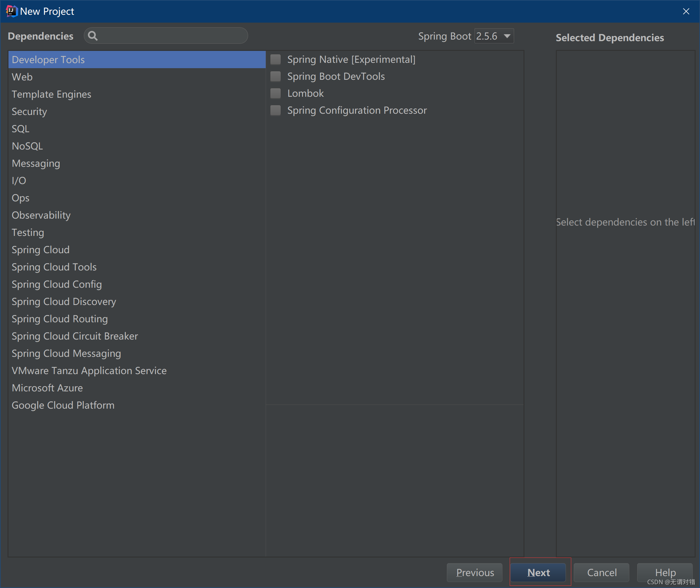
Task: Check Spring Boot DevTools
Action: 275,77
